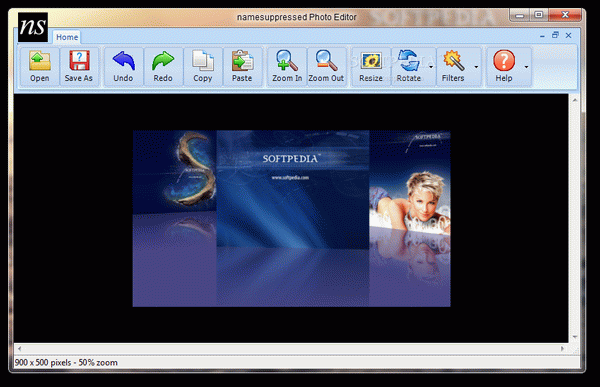Expand the Filters dropdown arrow
Screen dimensions: 600x387
click(476, 67)
